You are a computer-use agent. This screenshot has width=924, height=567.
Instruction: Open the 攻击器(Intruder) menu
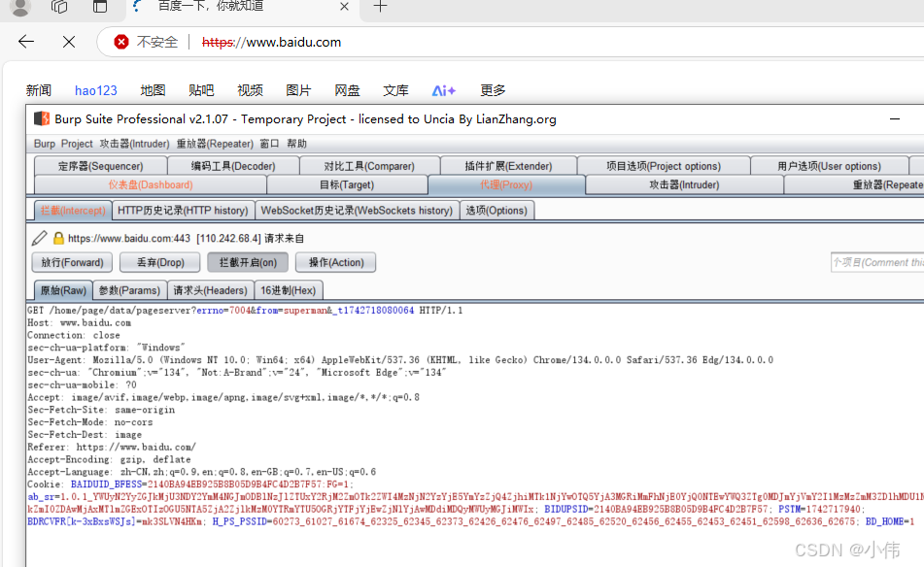coord(134,144)
